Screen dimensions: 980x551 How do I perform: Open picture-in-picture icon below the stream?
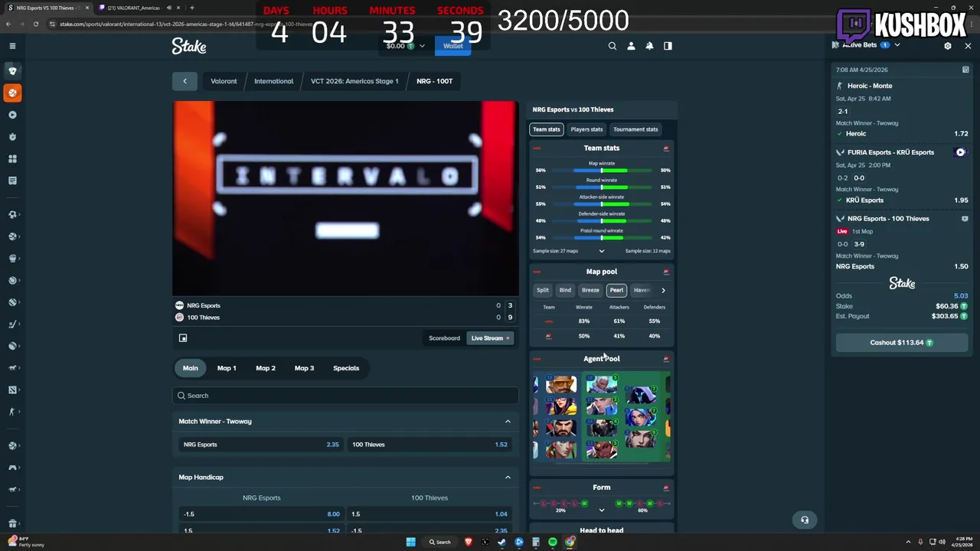(x=183, y=337)
